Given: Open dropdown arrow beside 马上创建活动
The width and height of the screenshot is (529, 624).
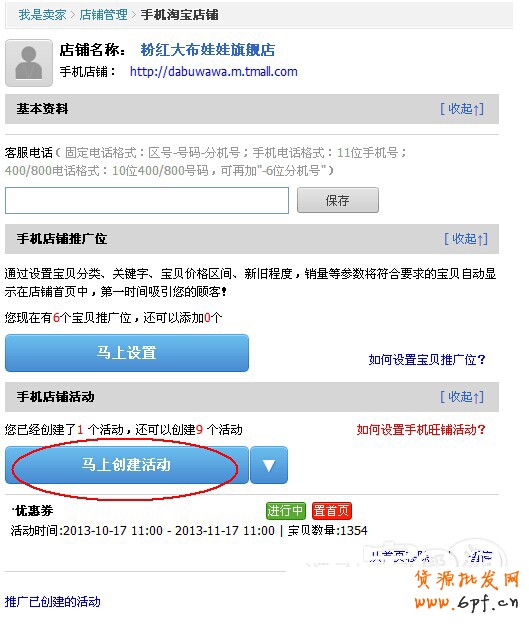Looking at the screenshot, I should pyautogui.click(x=269, y=465).
